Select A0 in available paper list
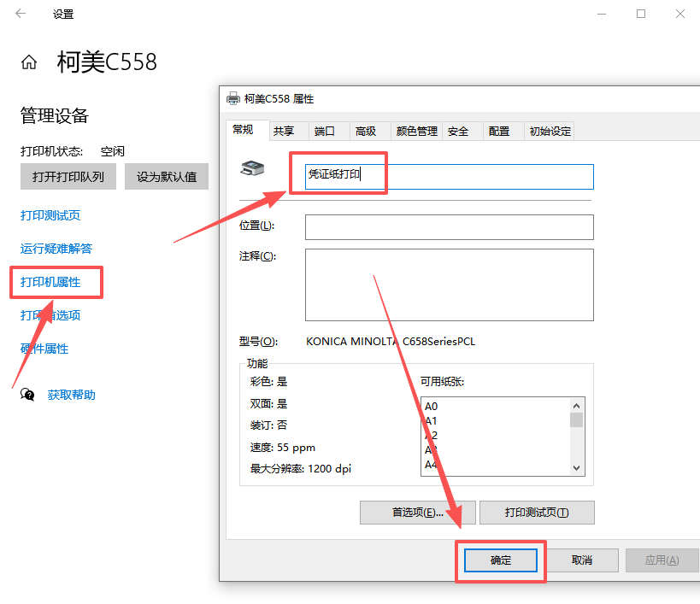The image size is (700, 604). click(x=432, y=407)
